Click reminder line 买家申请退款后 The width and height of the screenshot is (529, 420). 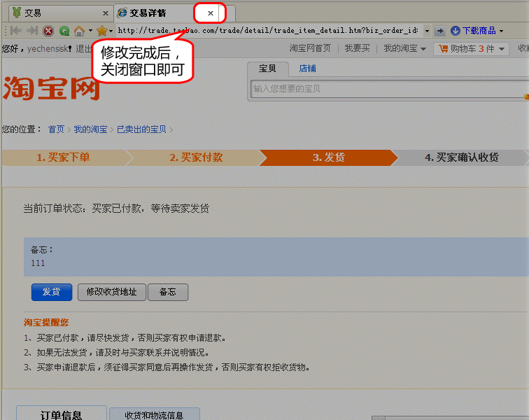tap(167, 367)
